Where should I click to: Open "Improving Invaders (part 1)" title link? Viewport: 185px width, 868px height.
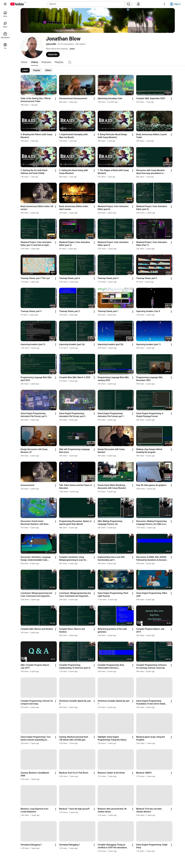(x=148, y=345)
